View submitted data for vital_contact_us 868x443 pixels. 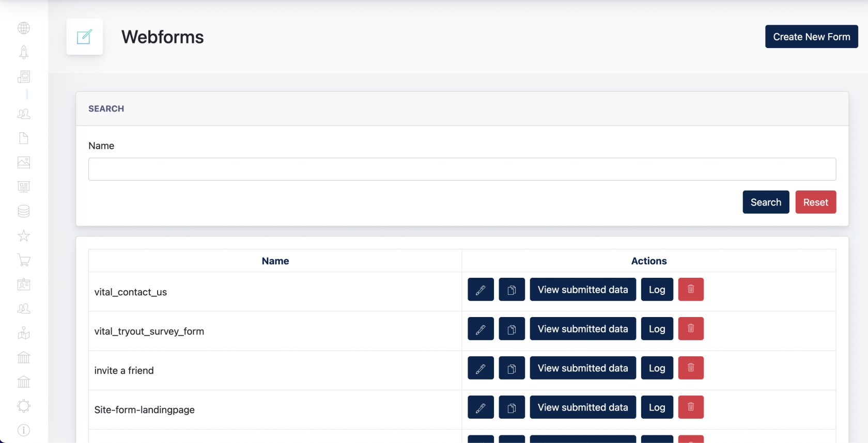(583, 290)
